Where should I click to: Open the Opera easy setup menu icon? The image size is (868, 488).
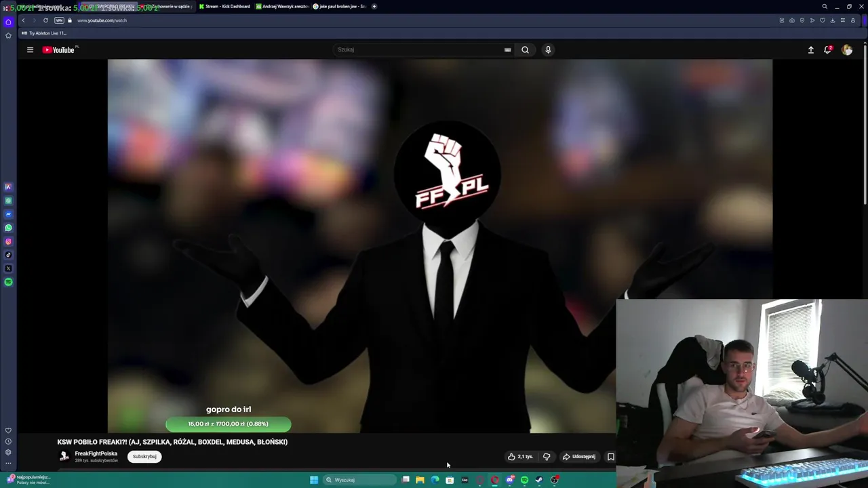843,20
